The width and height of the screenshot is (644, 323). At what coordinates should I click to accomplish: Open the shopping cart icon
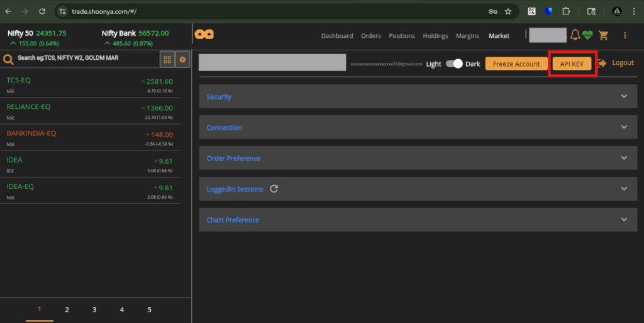point(604,35)
